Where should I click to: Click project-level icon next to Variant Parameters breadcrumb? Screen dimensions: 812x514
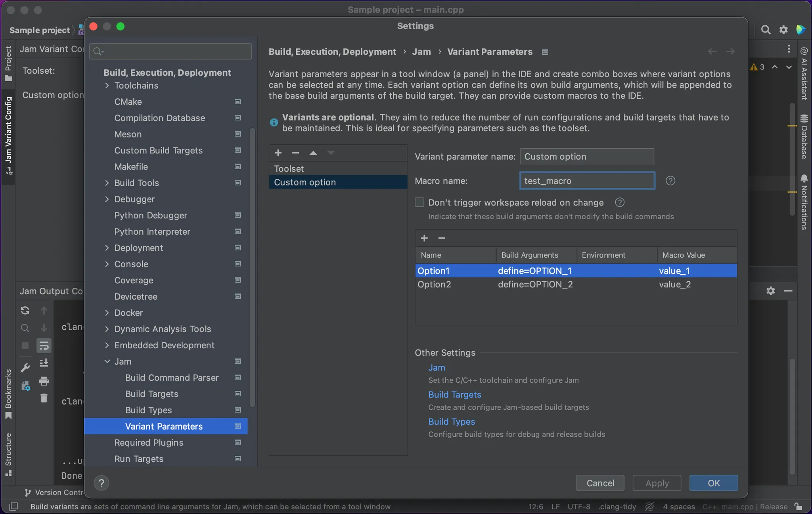point(545,52)
